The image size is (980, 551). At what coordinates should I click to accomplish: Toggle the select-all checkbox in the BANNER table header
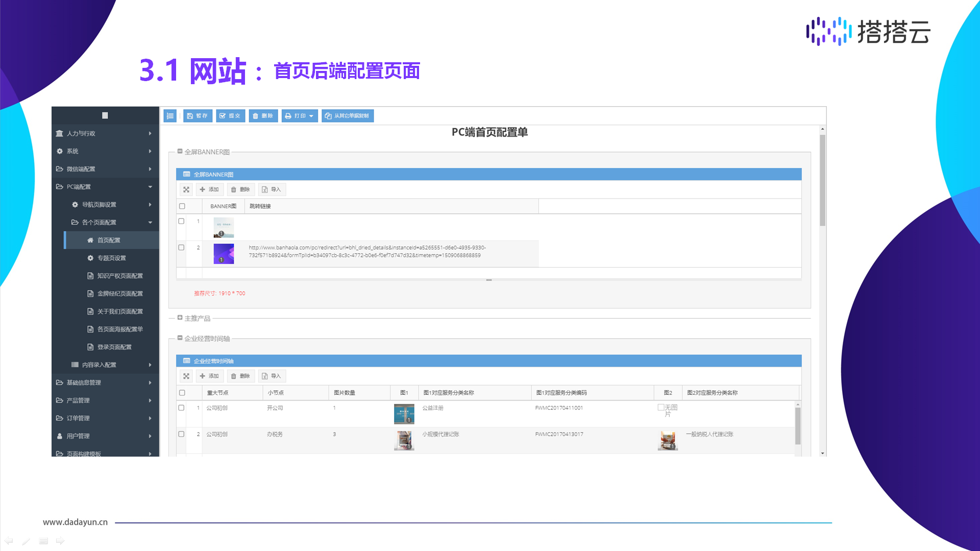pyautogui.click(x=182, y=206)
